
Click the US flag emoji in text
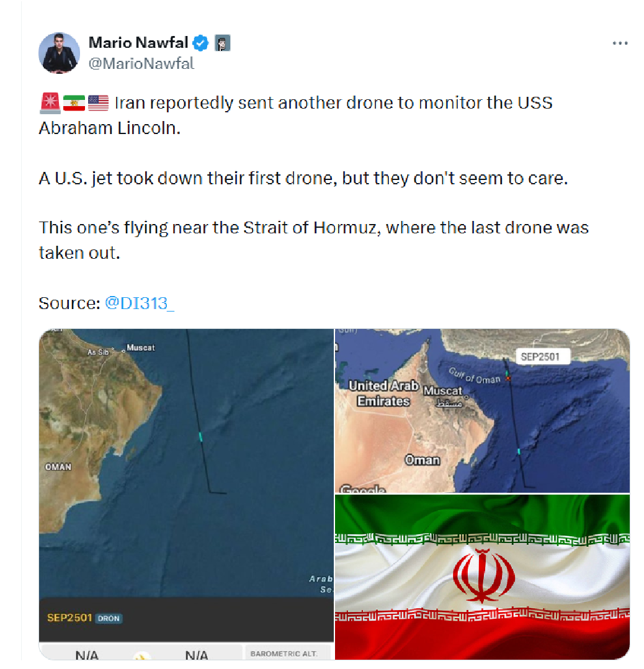98,102
